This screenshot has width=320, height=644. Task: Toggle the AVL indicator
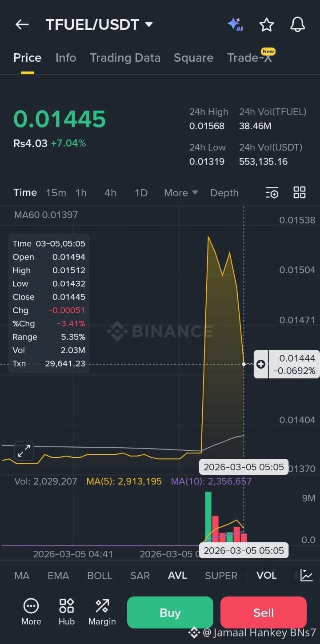(177, 575)
